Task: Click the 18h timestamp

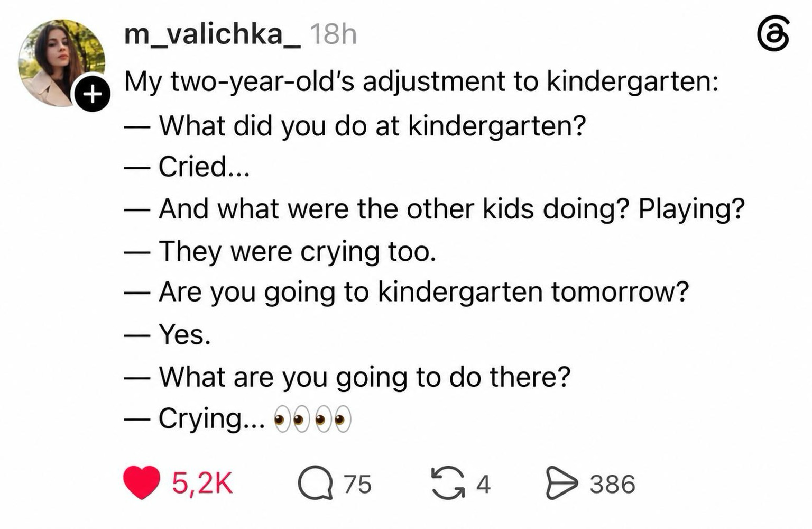Action: [x=333, y=34]
